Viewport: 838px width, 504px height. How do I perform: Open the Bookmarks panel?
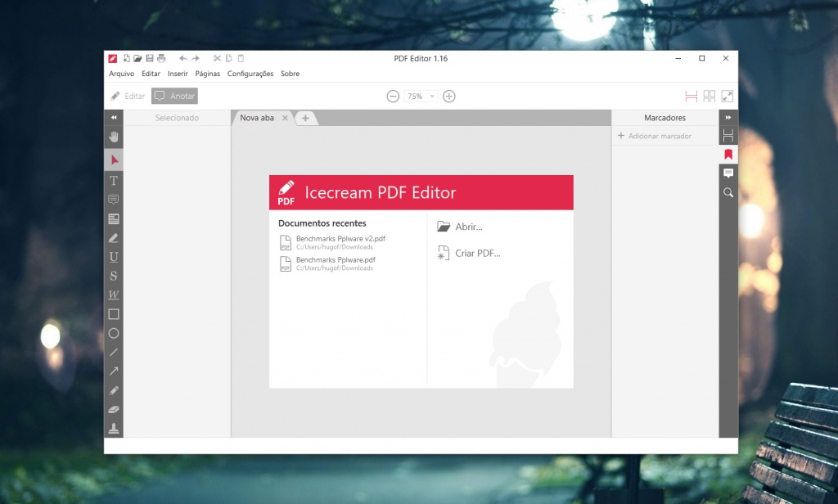[728, 155]
